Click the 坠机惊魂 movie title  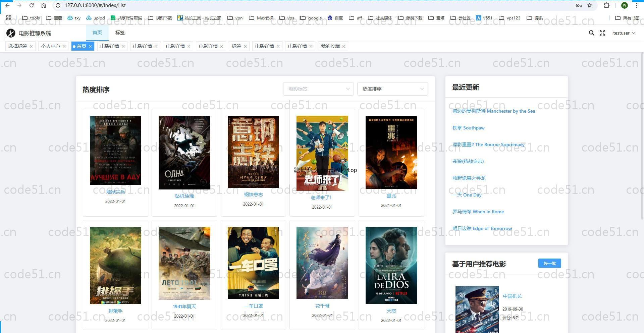pyautogui.click(x=184, y=196)
